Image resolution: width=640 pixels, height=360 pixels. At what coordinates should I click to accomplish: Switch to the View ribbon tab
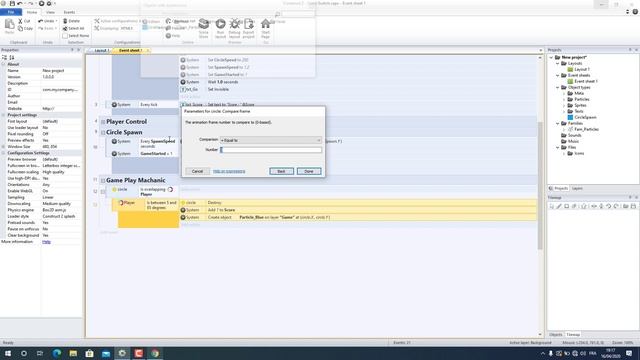click(50, 12)
